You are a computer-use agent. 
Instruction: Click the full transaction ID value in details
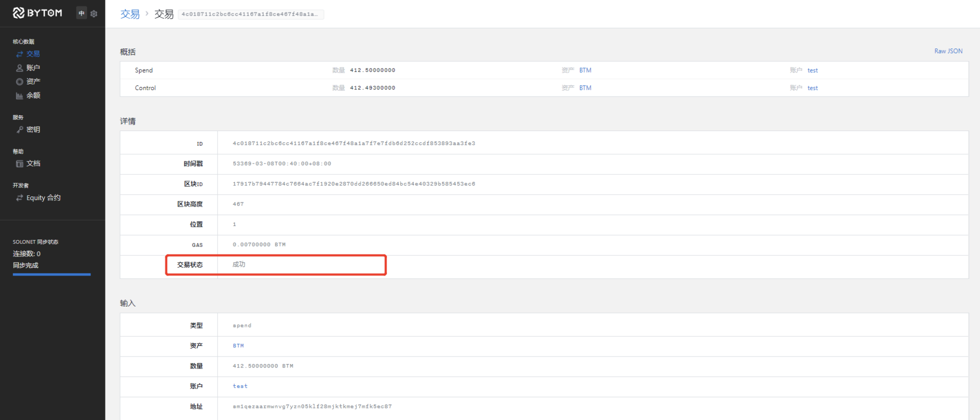click(354, 143)
